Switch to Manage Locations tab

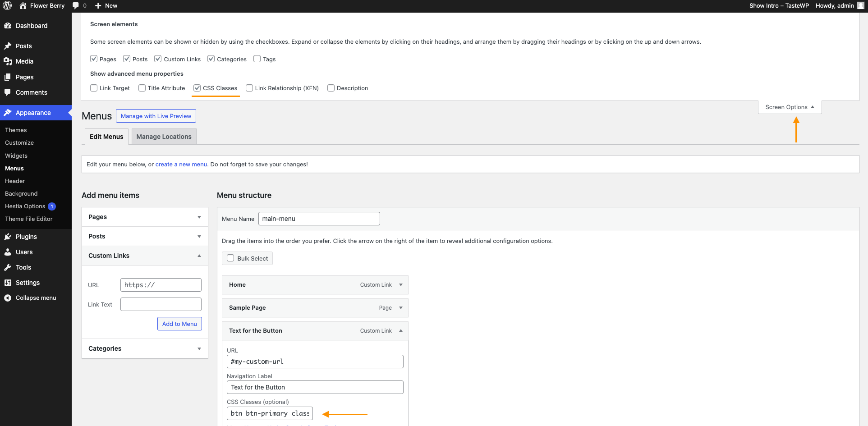(x=164, y=137)
